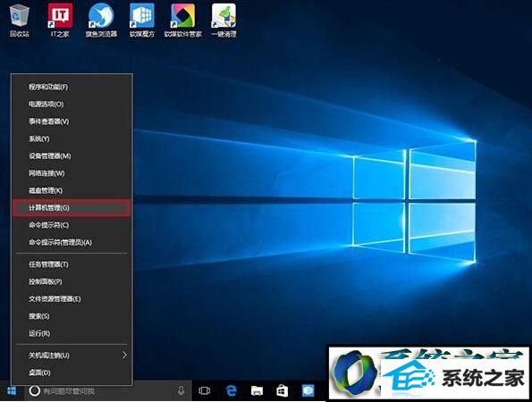
Task: Open the Recycle Bin desktop icon
Action: [x=20, y=21]
